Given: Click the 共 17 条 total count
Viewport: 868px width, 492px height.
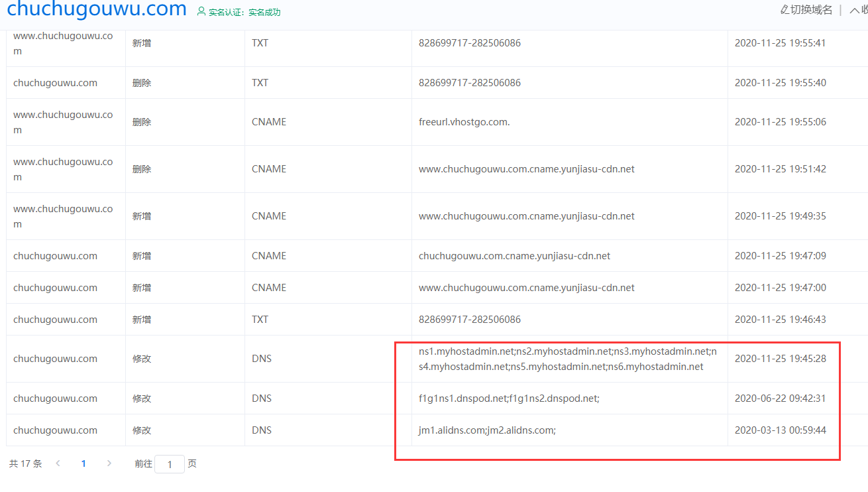Looking at the screenshot, I should 25,463.
